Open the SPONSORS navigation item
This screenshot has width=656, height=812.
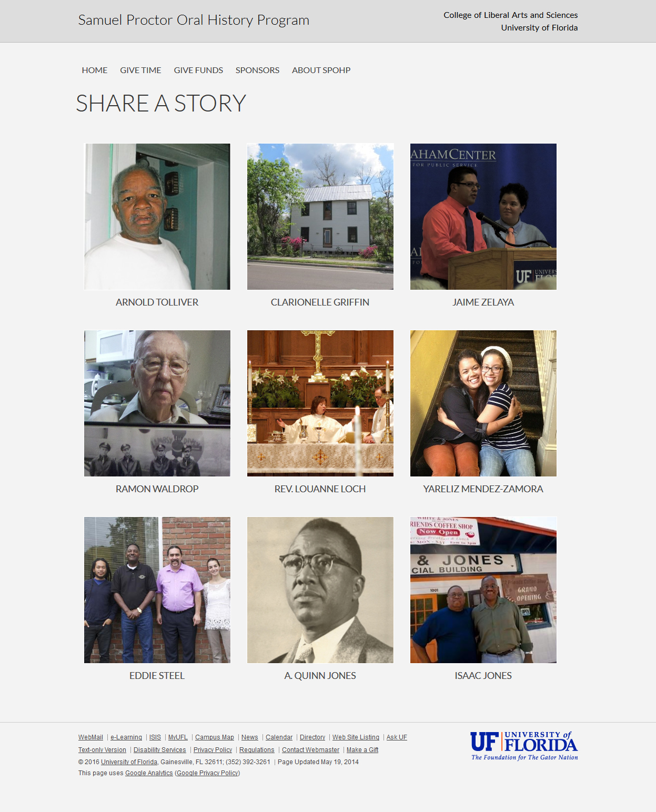(257, 70)
